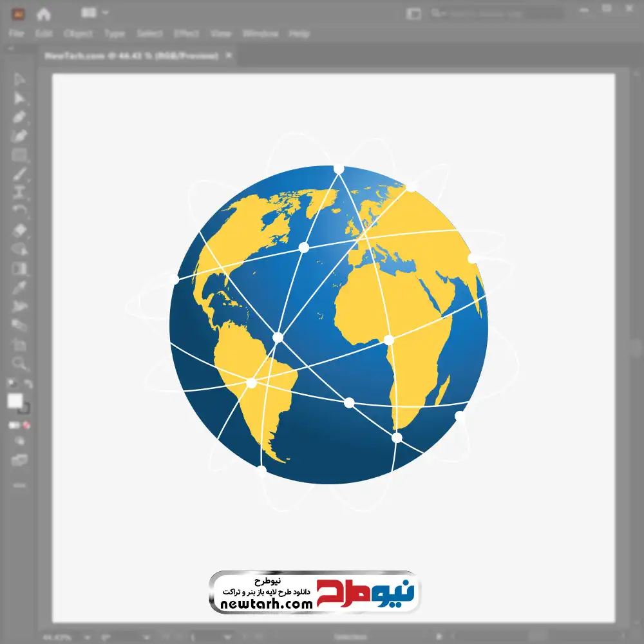Go to the Home screen icon

click(44, 14)
